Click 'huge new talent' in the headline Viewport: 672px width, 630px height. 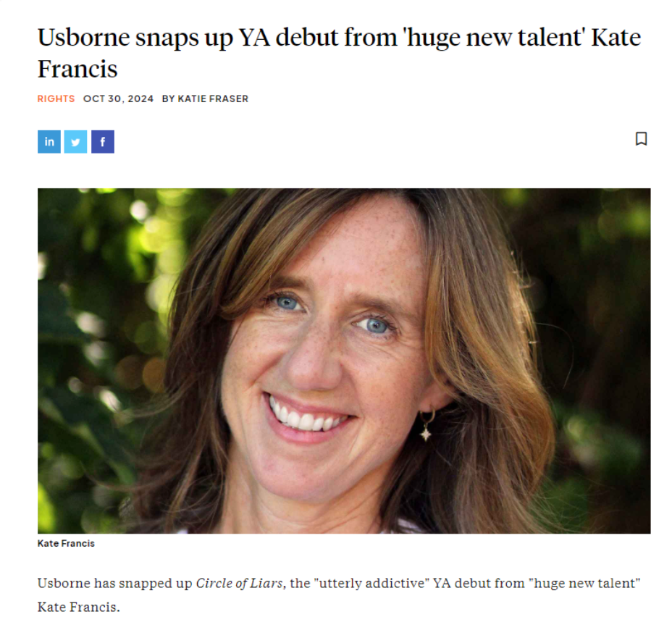point(493,38)
